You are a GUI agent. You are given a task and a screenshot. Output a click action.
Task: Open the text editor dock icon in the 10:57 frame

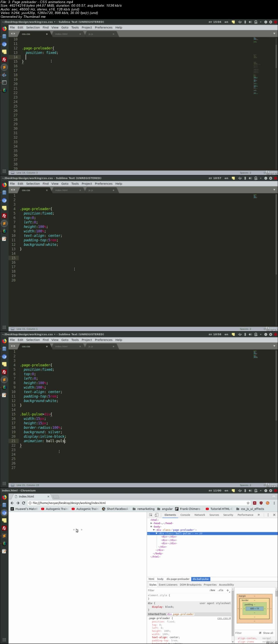click(x=4, y=239)
